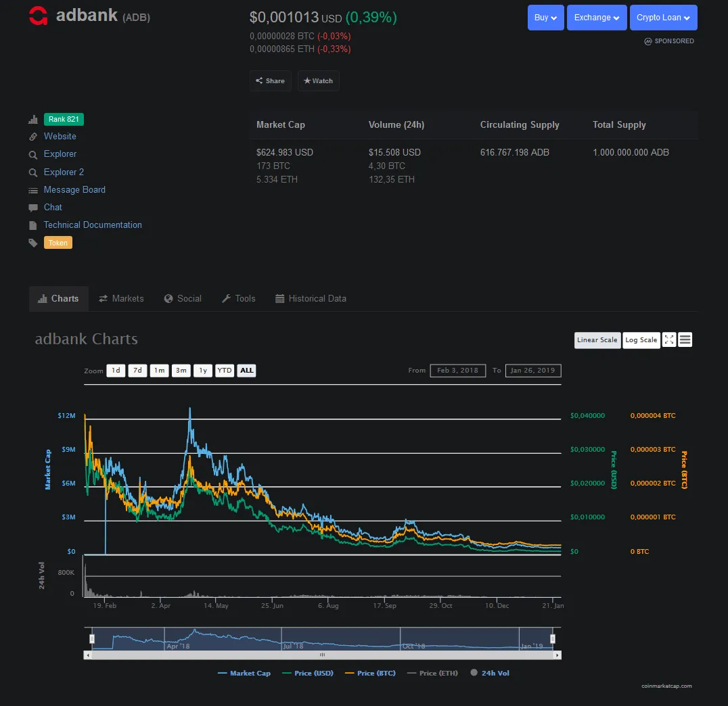
Task: Click the From date field
Action: coord(458,371)
